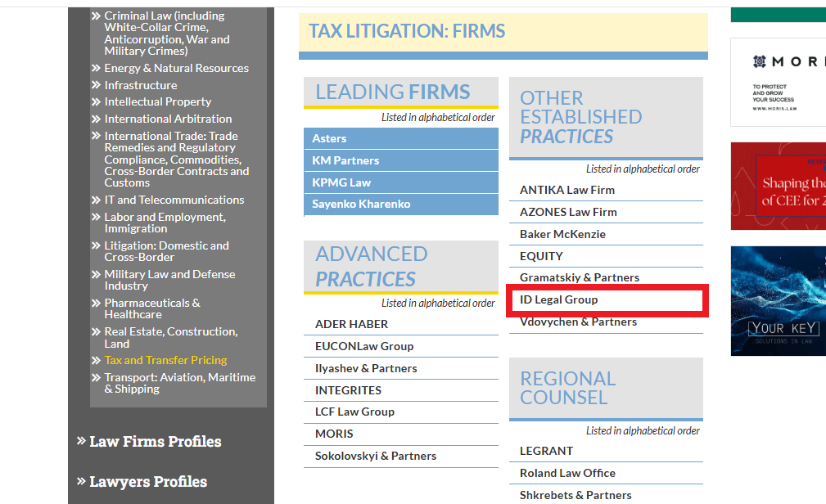Viewport: 826px width, 504px height.
Task: Select EUCONLaw Group in list
Action: point(401,347)
